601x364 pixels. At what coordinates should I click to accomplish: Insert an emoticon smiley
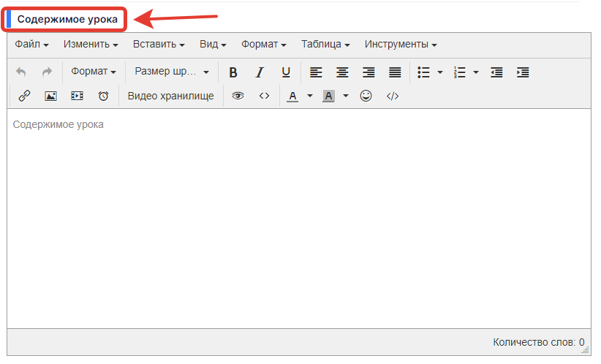click(366, 96)
